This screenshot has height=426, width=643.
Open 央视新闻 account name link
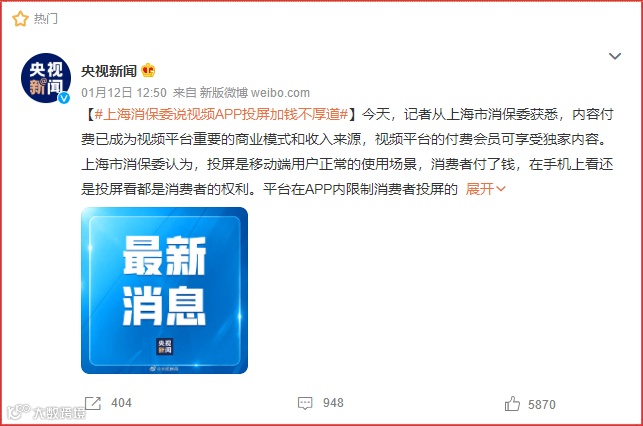(109, 71)
